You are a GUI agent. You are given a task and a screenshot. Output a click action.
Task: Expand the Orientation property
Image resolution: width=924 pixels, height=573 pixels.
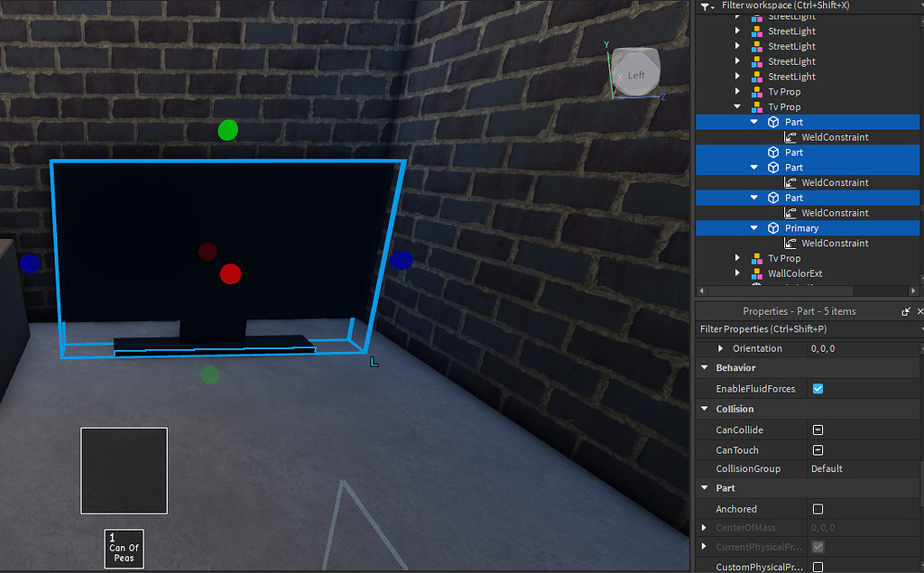720,348
